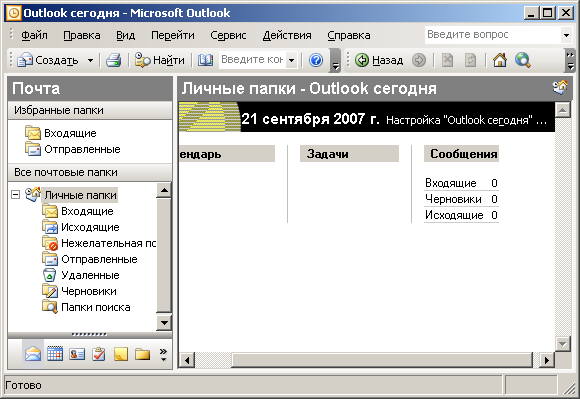Expand the contact search dropdown arrow
The image size is (580, 399).
pos(291,60)
